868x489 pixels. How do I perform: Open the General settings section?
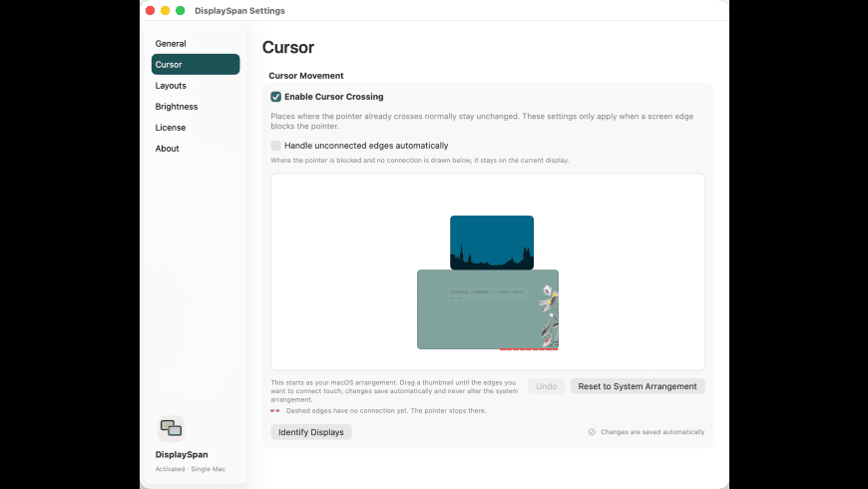tap(196, 44)
